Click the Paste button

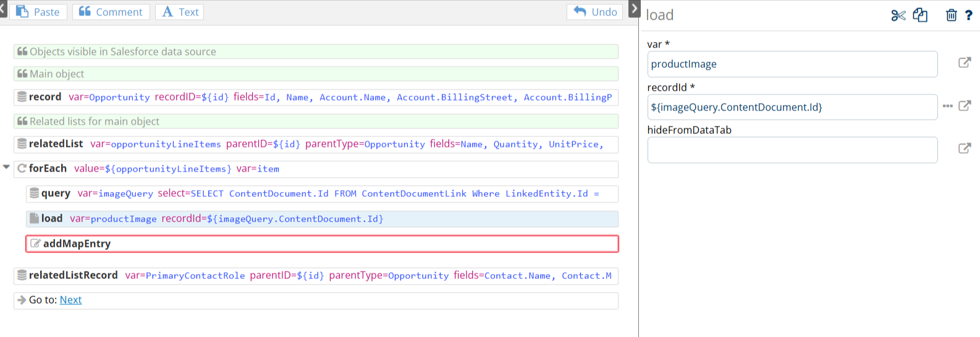tap(38, 12)
